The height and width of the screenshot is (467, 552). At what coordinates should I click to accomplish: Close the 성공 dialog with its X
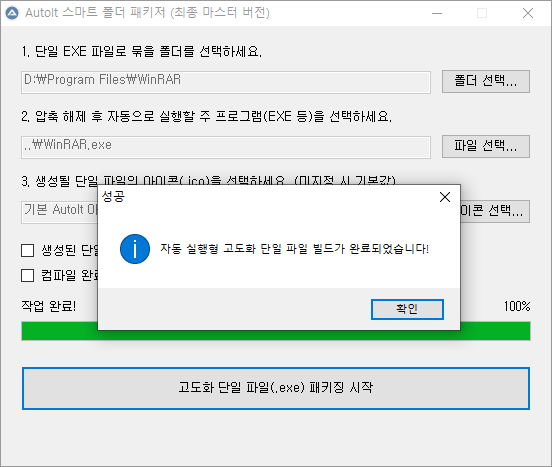[445, 197]
